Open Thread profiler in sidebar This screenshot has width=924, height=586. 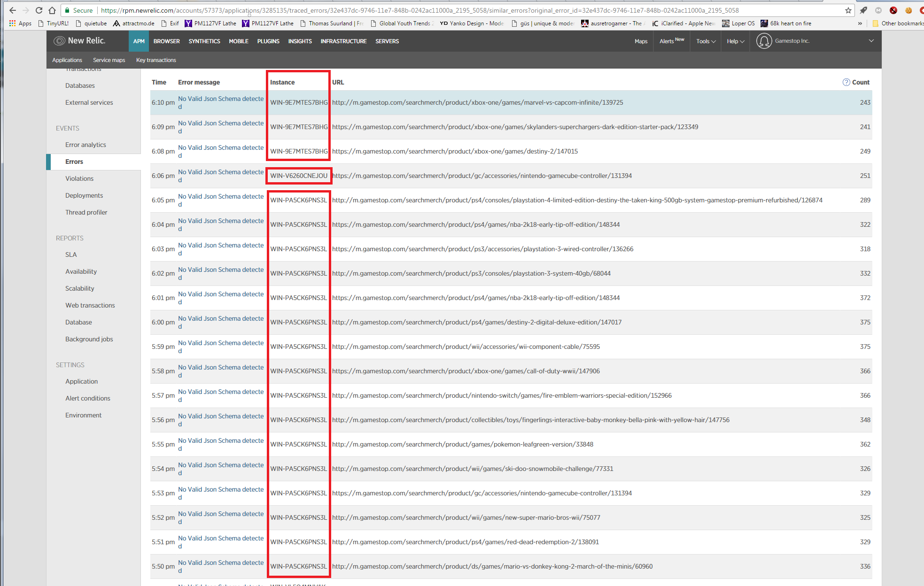tap(86, 212)
